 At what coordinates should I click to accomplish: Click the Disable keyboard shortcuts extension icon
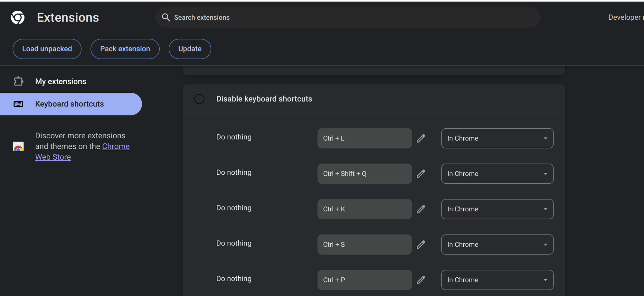coord(199,99)
